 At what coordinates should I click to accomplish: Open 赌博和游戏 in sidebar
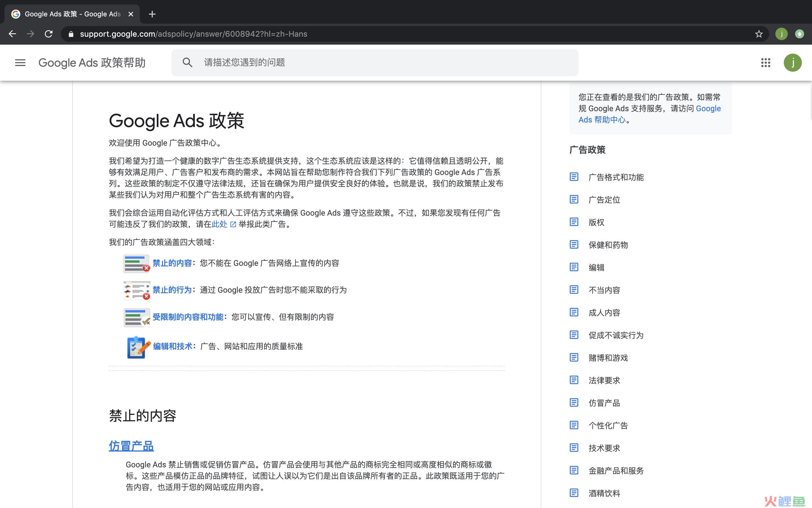[608, 358]
